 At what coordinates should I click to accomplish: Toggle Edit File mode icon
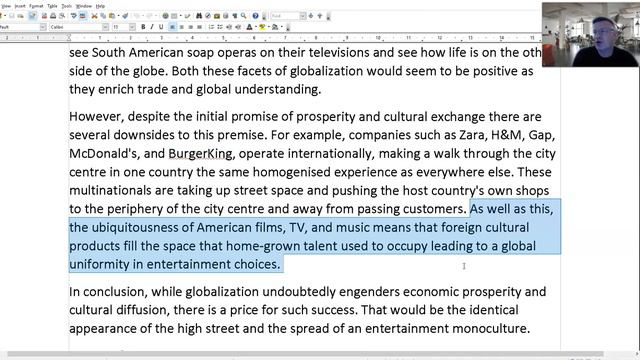33,16
